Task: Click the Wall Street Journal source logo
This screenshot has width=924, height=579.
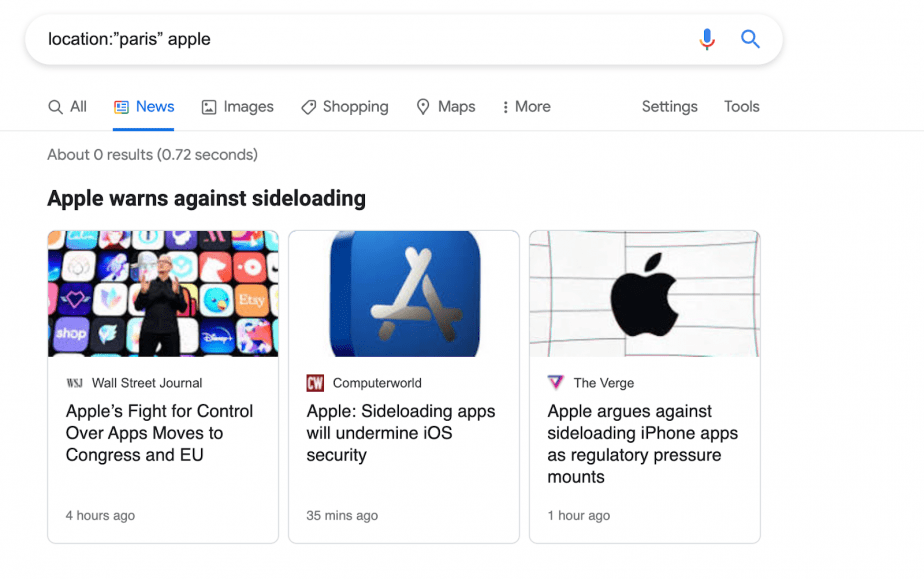Action: click(x=75, y=383)
